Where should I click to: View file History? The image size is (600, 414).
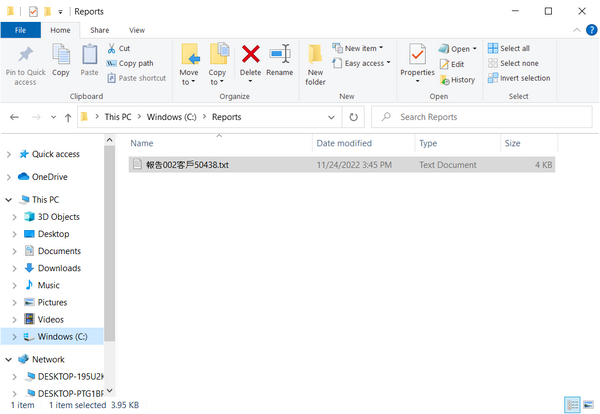(x=458, y=80)
